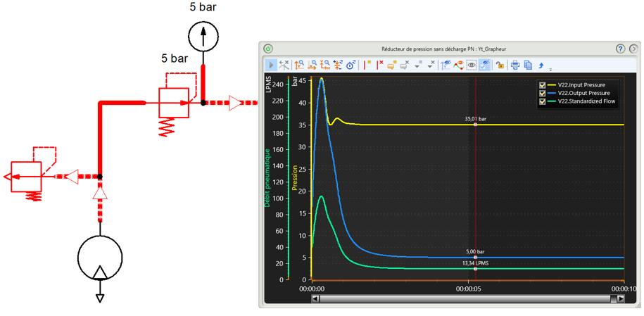644x316 pixels.
Task: Add a cursor with the red line icon
Action: (367, 65)
